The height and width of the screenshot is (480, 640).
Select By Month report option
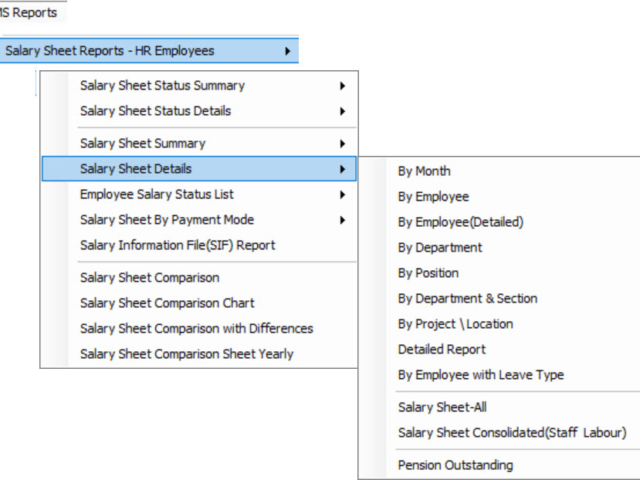[x=424, y=172]
